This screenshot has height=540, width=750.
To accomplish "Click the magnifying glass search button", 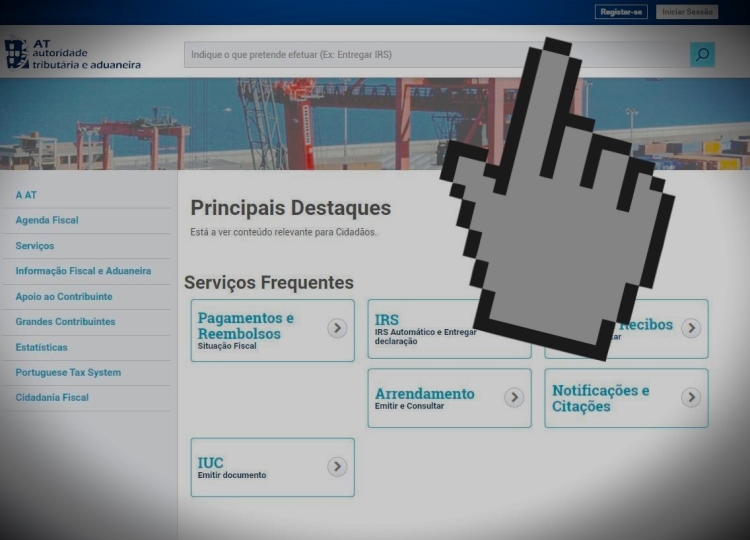I will [x=702, y=55].
